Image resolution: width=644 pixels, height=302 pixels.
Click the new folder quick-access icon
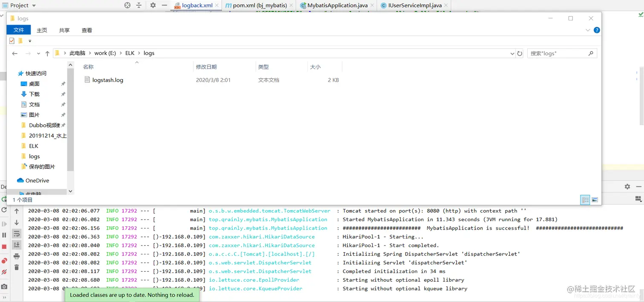click(x=20, y=41)
